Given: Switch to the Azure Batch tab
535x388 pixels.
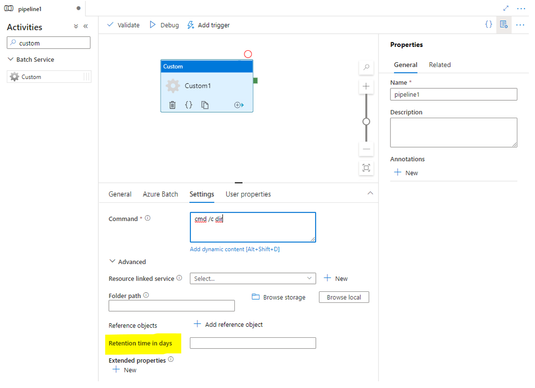Looking at the screenshot, I should click(x=160, y=194).
